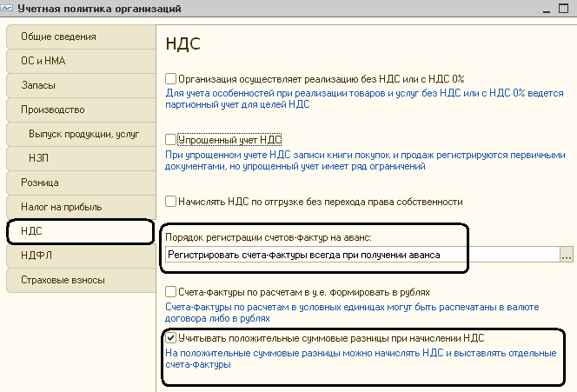The width and height of the screenshot is (577, 392).
Task: Switch to the НДФЛ tab
Action: [x=81, y=256]
